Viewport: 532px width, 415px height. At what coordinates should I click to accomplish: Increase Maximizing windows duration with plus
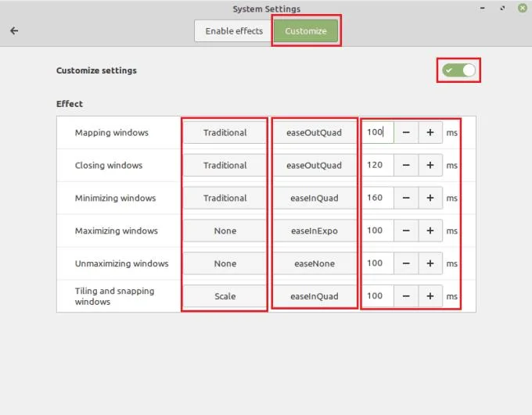click(430, 231)
